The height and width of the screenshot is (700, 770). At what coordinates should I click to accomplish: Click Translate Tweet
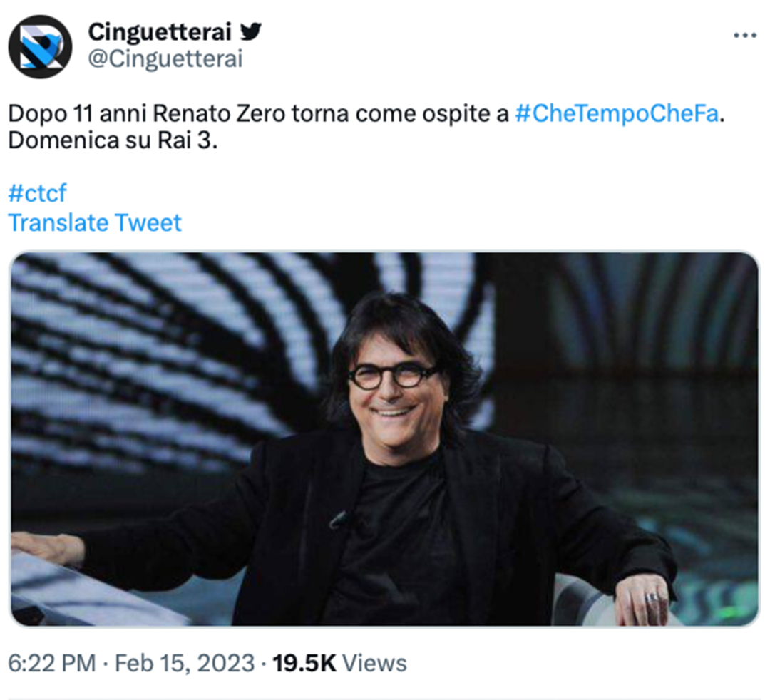click(x=95, y=222)
